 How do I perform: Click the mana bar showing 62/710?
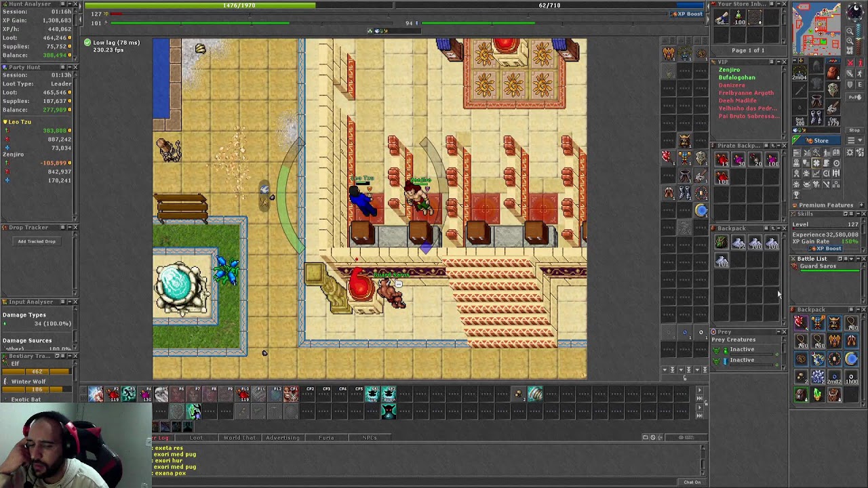click(x=549, y=5)
